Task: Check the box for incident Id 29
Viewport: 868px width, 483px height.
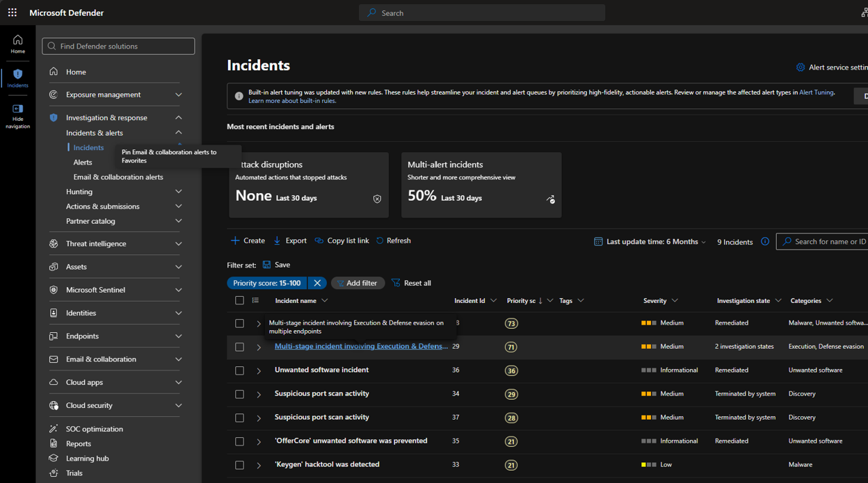Action: coord(239,347)
